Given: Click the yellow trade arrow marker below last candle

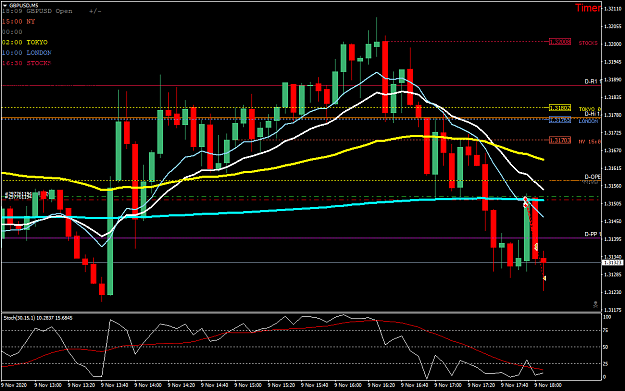Looking at the screenshot, I should point(544,278).
